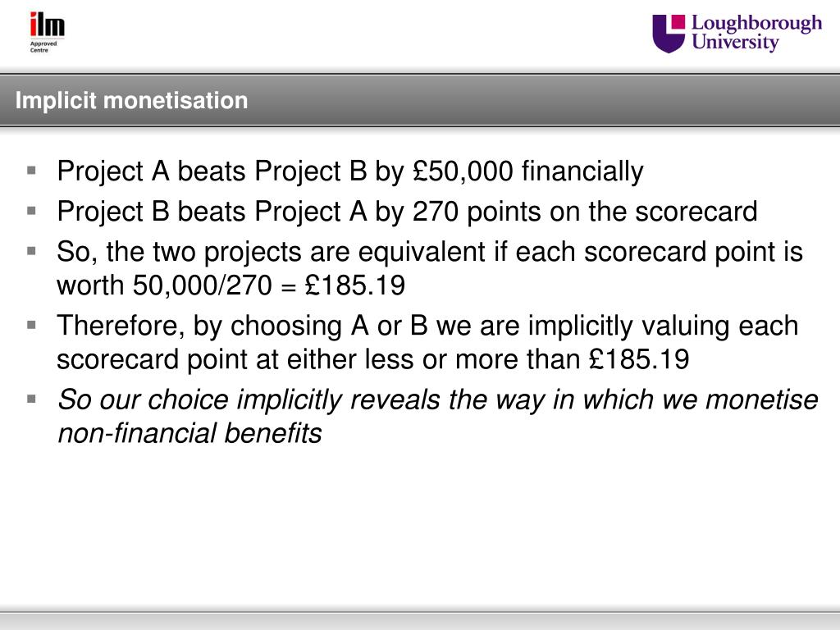Click the Loughborough University shield emblem

668,33
